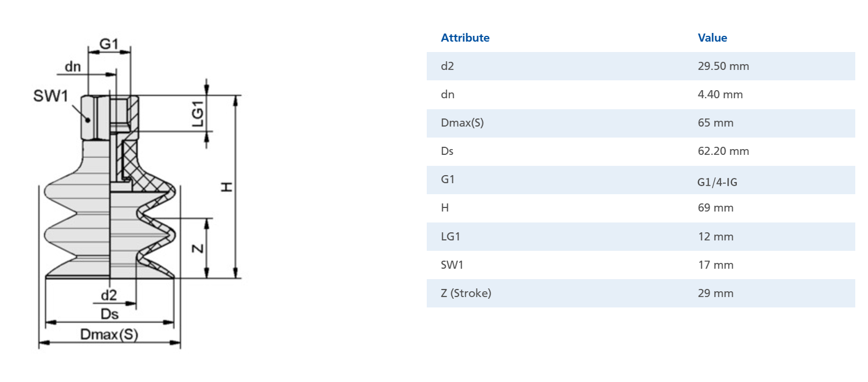Click the 4.40 mm value
Screen dimensions: 868x382
coord(720,94)
